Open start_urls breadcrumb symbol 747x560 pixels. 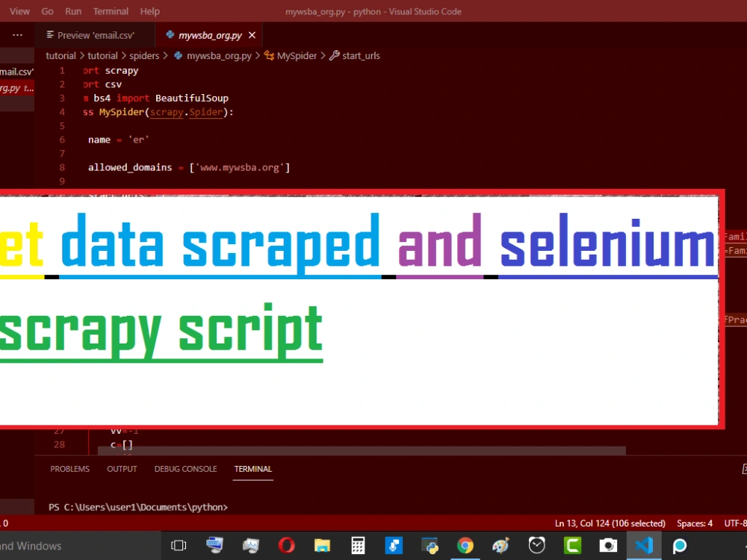pyautogui.click(x=361, y=56)
